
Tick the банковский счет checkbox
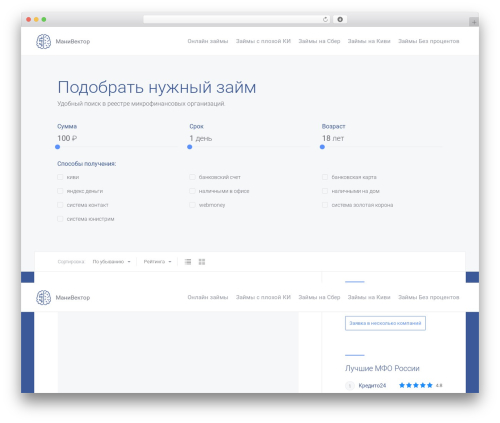(x=192, y=177)
